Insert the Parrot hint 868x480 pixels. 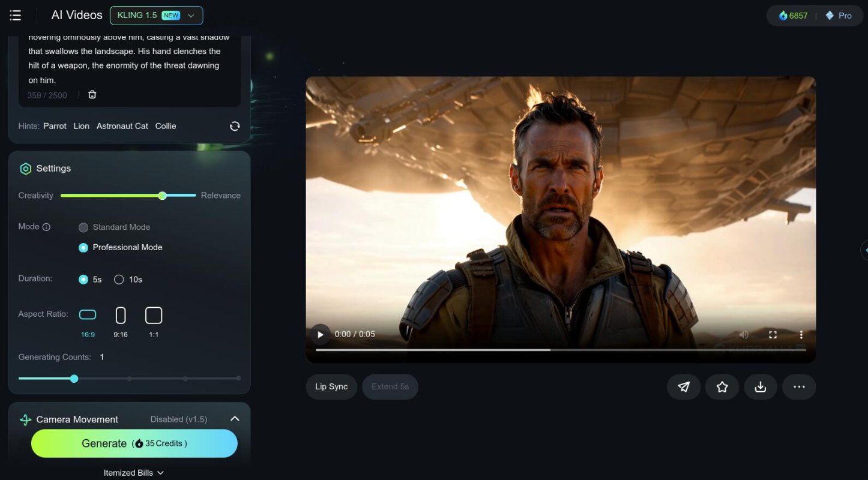pos(55,126)
